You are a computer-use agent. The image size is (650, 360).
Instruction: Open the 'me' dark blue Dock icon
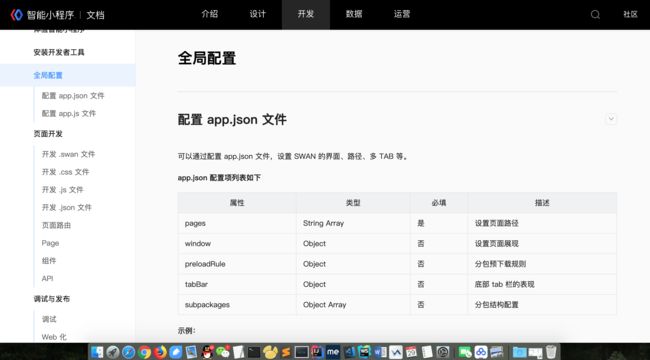pyautogui.click(x=333, y=352)
